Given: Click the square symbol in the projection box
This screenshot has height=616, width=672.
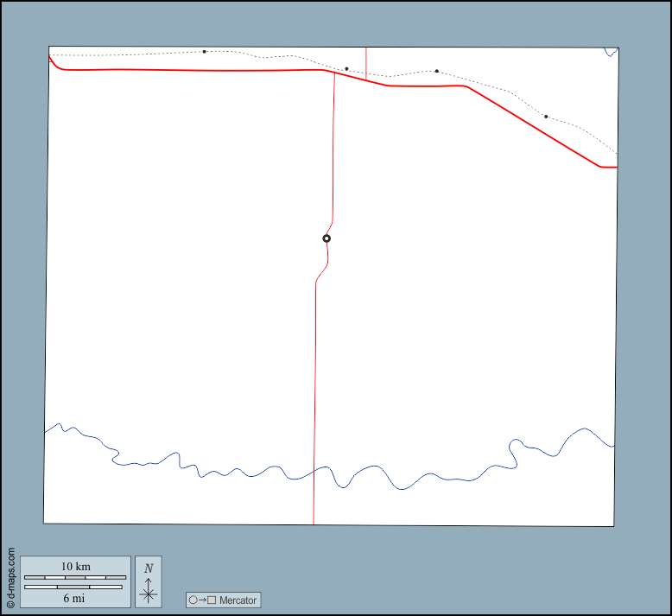Looking at the screenshot, I should click(212, 600).
